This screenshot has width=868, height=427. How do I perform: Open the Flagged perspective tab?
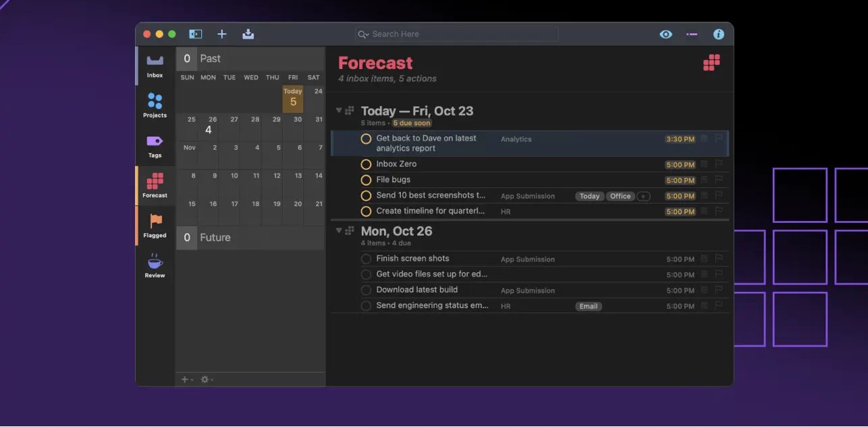(155, 226)
